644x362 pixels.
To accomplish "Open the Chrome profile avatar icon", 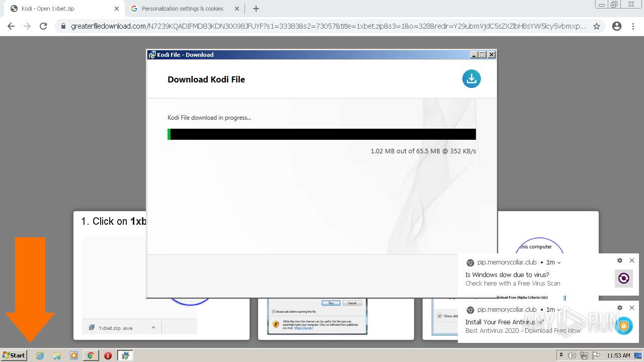I will (x=617, y=26).
